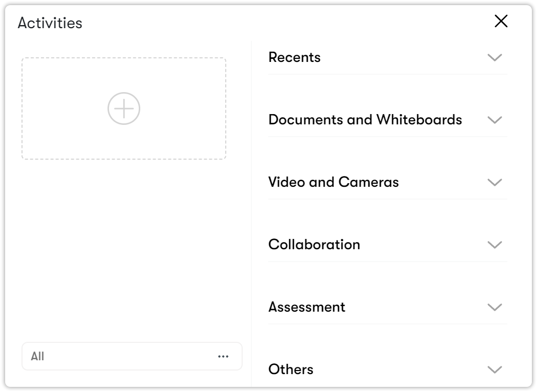The height and width of the screenshot is (392, 537).
Task: Click the divider line beneath Recents
Action: click(388, 74)
